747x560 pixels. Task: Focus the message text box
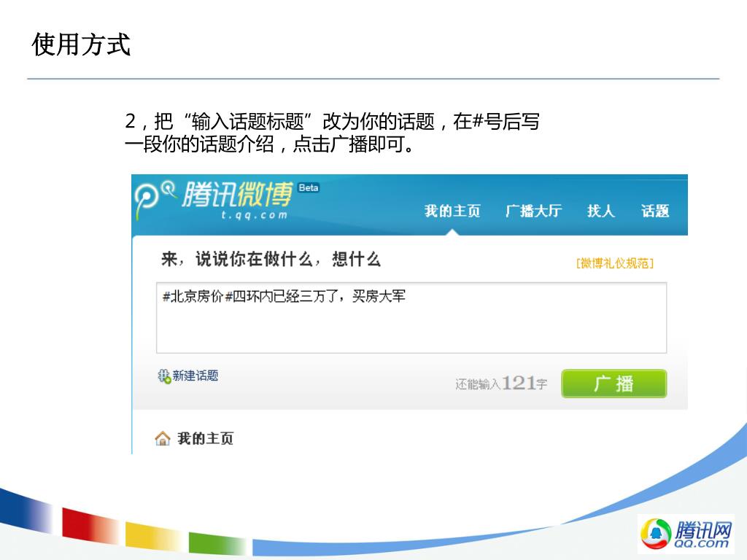coord(411,318)
